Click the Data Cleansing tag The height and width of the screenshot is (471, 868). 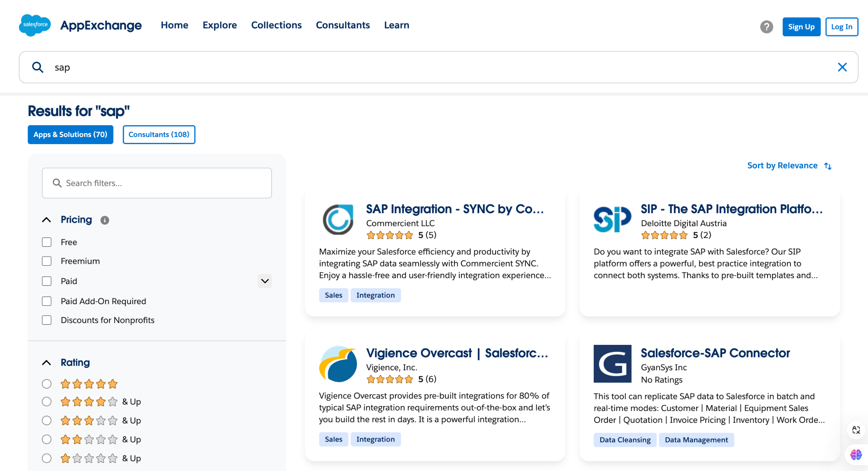(x=625, y=440)
